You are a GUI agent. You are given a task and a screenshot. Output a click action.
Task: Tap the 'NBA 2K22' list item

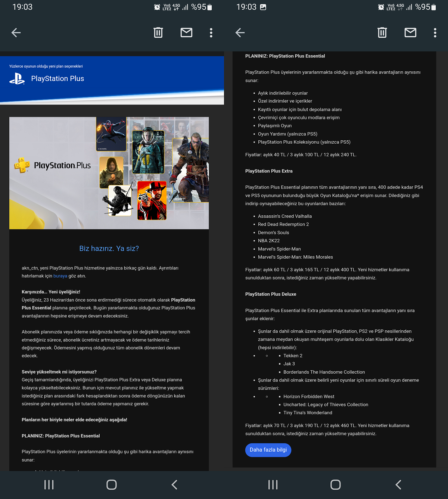coord(269,241)
